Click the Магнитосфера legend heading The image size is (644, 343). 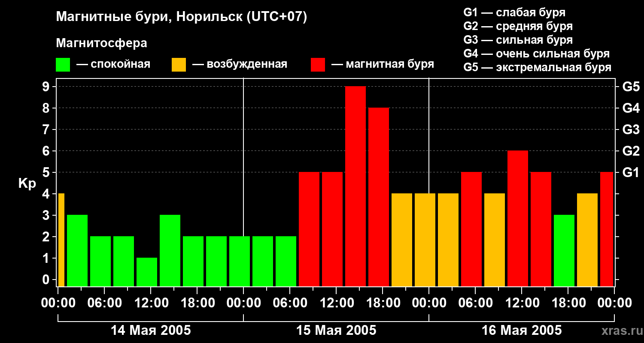(x=101, y=43)
